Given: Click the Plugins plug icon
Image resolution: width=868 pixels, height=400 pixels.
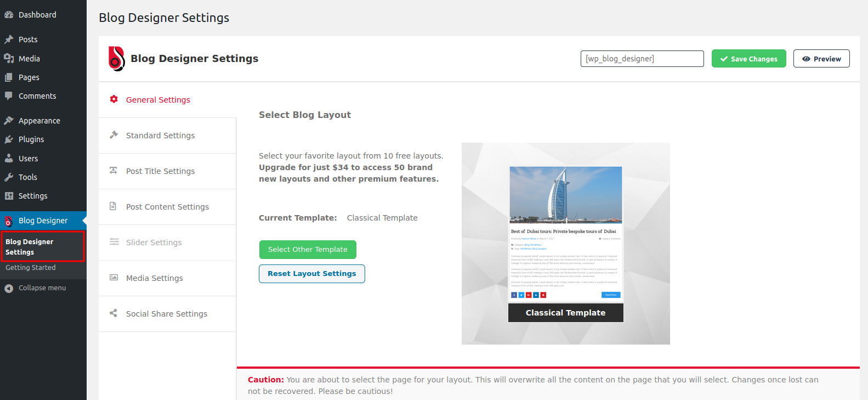Looking at the screenshot, I should coord(9,139).
